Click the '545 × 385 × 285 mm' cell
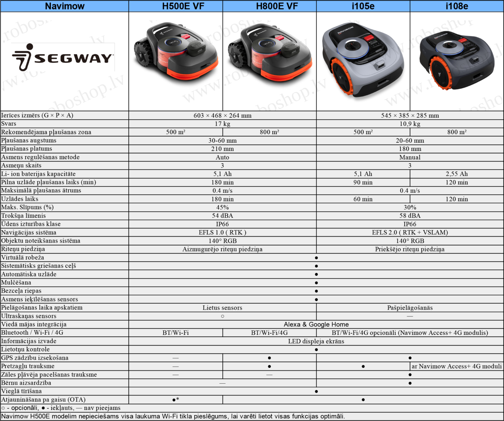This screenshot has height=421, width=504. [410, 115]
